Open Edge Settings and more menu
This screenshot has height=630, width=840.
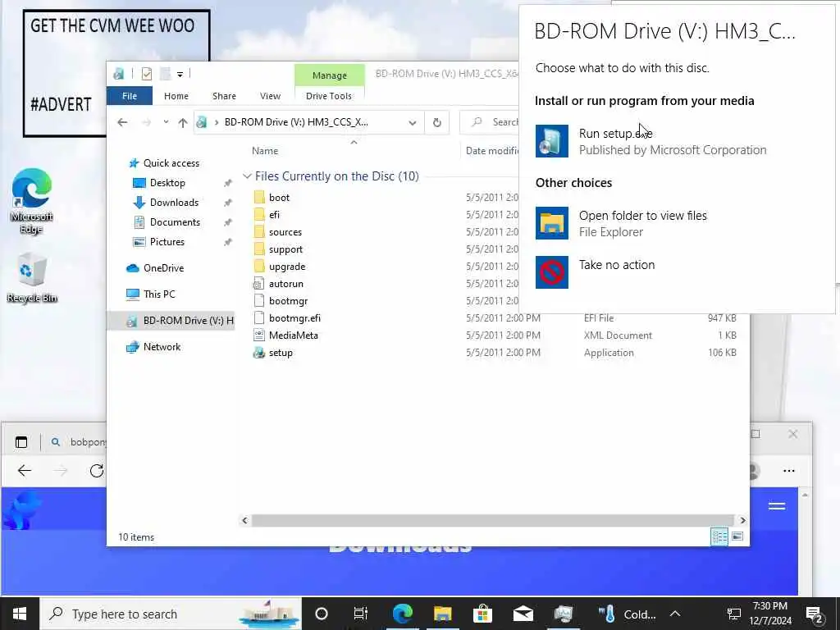point(789,471)
